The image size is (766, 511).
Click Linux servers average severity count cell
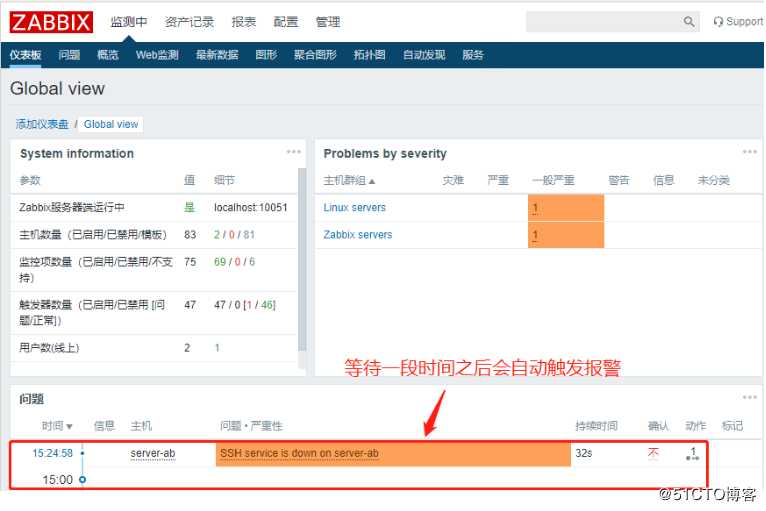(x=566, y=208)
